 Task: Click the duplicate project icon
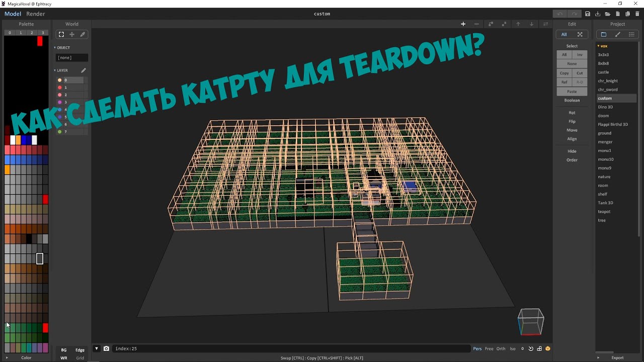[627, 14]
